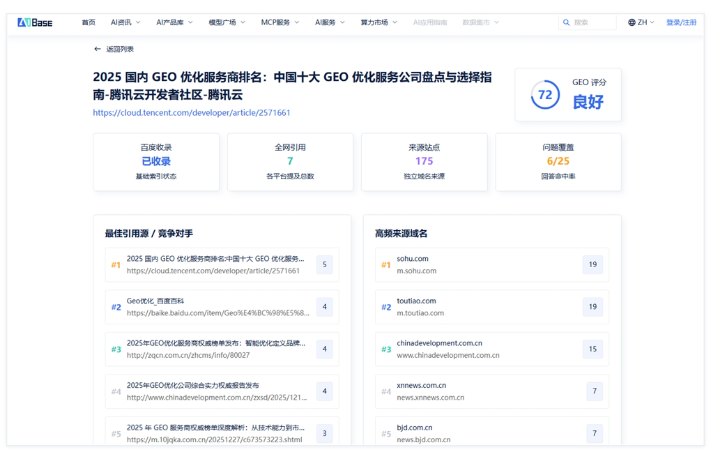Select the toutiao.com domain row
The height and width of the screenshot is (458, 718).
tap(492, 307)
